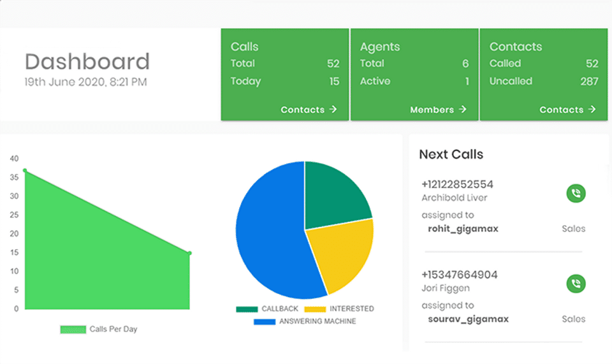Click the Dashboard page title
Image resolution: width=612 pixels, height=364 pixels.
tap(87, 62)
